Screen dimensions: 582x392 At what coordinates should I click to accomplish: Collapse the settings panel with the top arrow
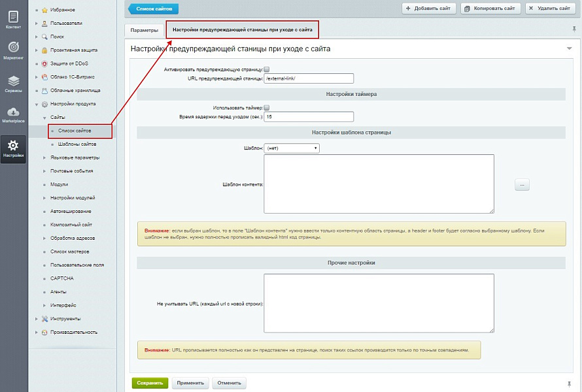(569, 48)
